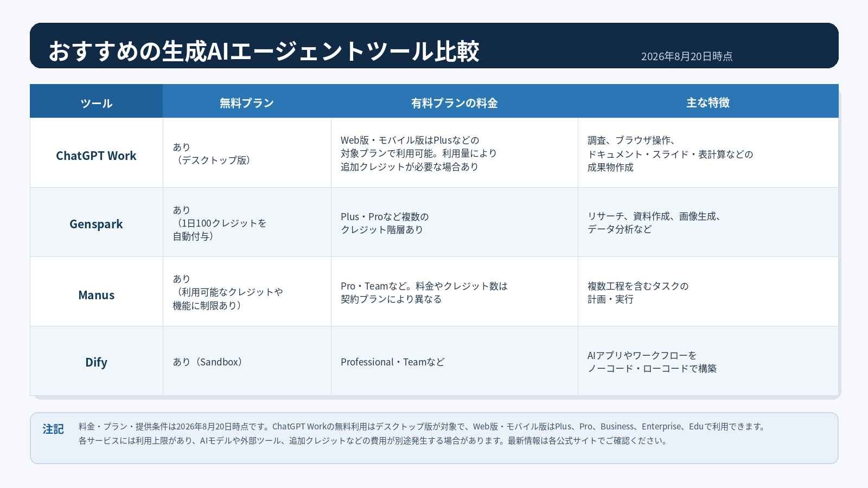The height and width of the screenshot is (488, 868).
Task: Click the cell starting 調査、ブラウザ操作、
Action: pyautogui.click(x=708, y=153)
